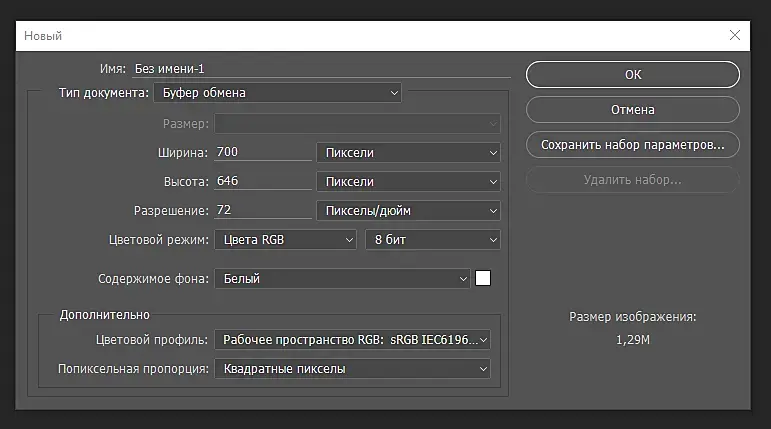Image resolution: width=771 pixels, height=429 pixels.
Task: Click the Имя text field
Action: click(x=320, y=69)
